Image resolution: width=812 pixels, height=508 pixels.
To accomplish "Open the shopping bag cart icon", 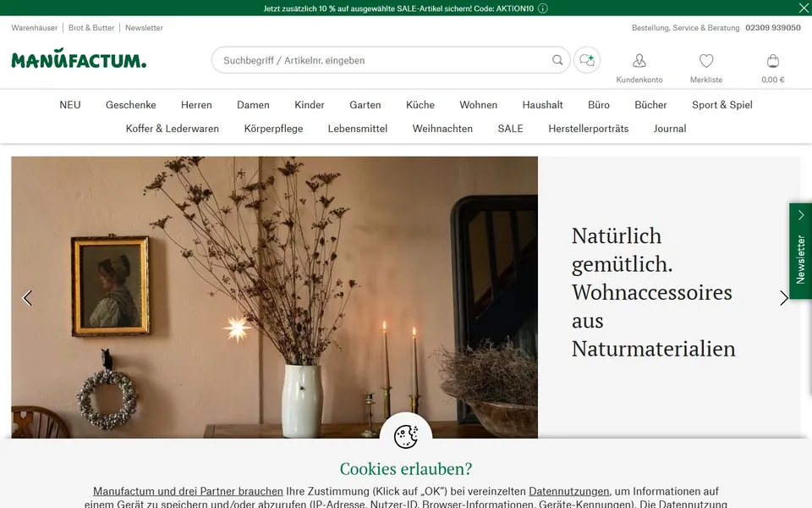I will pos(772,61).
